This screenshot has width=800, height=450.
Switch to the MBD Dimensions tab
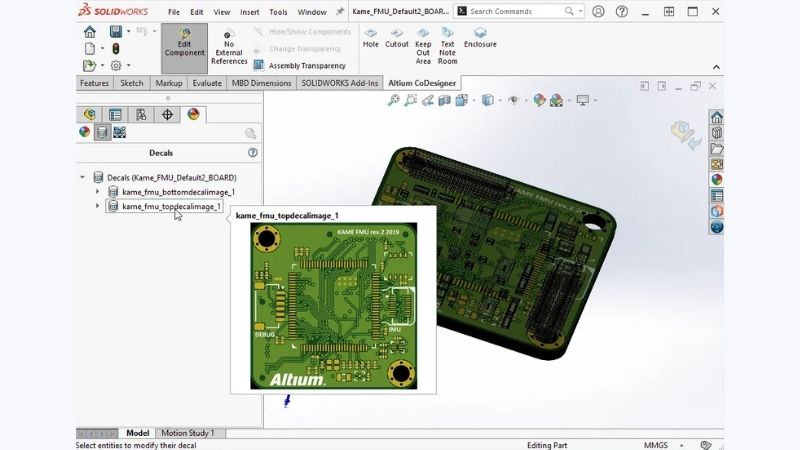(262, 83)
